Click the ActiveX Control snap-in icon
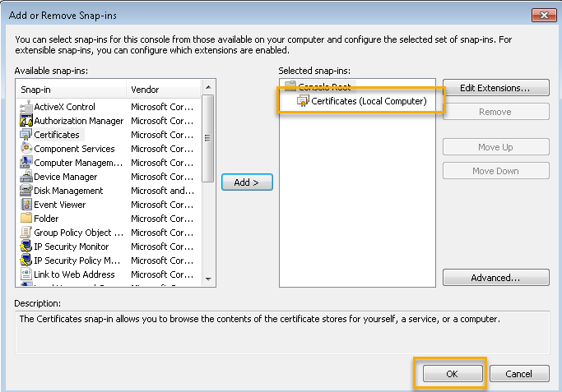 click(26, 107)
